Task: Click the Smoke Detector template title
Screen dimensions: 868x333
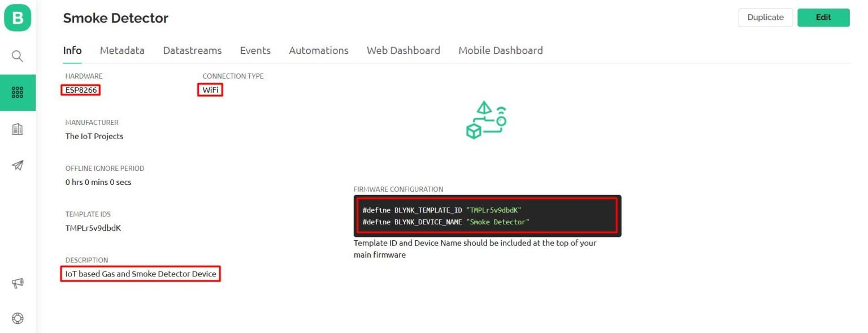Action: pyautogui.click(x=116, y=18)
